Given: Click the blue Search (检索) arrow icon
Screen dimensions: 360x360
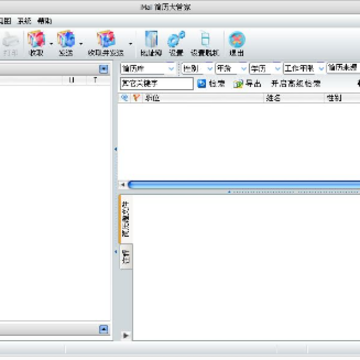Looking at the screenshot, I should point(202,83).
